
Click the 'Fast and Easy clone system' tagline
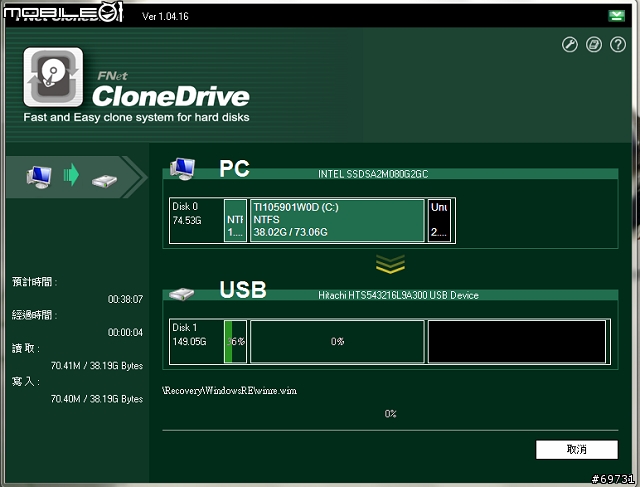tap(136, 117)
